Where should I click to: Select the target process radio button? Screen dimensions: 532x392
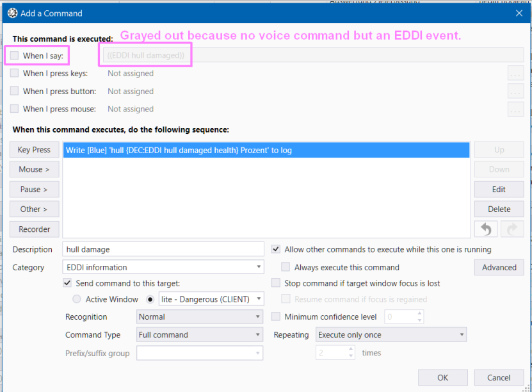pos(150,299)
